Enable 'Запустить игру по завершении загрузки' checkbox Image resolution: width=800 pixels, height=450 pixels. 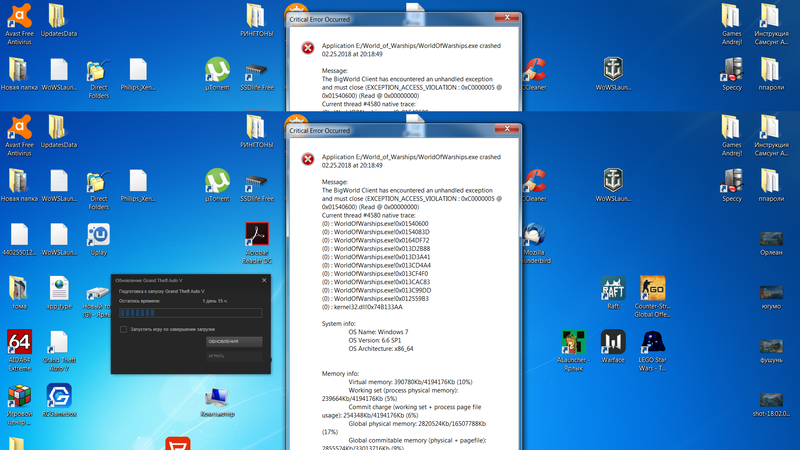122,328
